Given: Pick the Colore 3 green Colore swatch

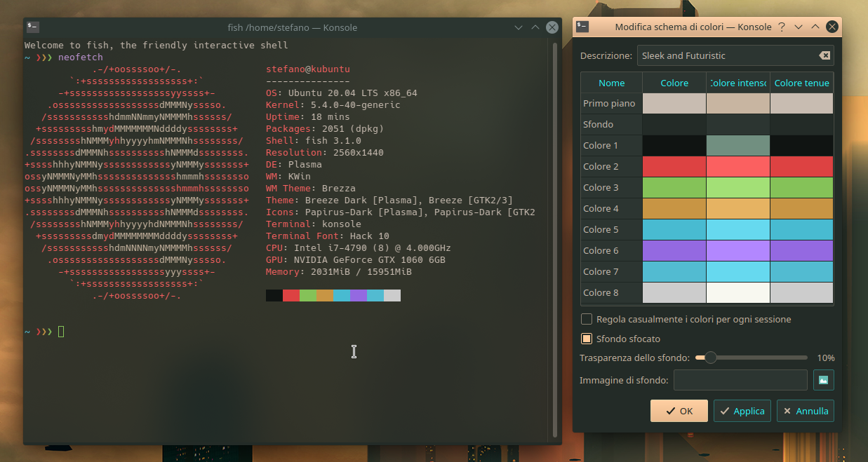Looking at the screenshot, I should point(674,187).
